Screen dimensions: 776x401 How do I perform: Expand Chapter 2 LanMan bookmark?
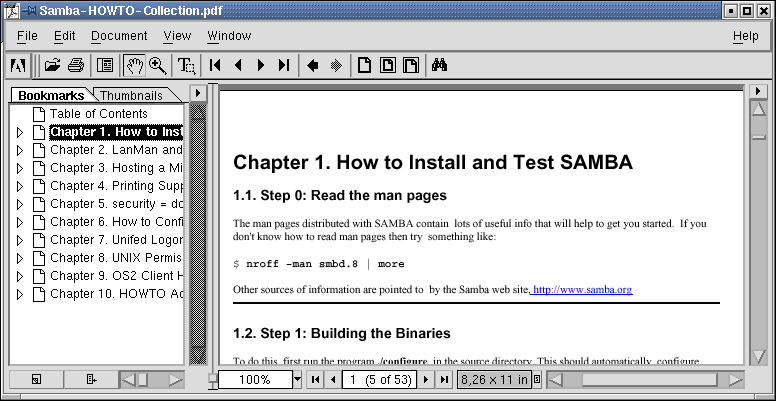[x=19, y=150]
